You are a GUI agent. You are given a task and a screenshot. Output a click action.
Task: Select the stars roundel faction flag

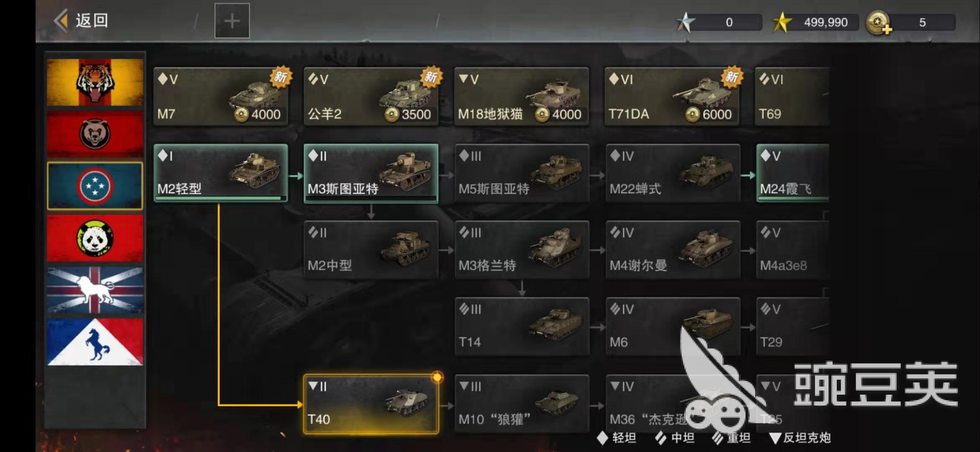pyautogui.click(x=95, y=186)
